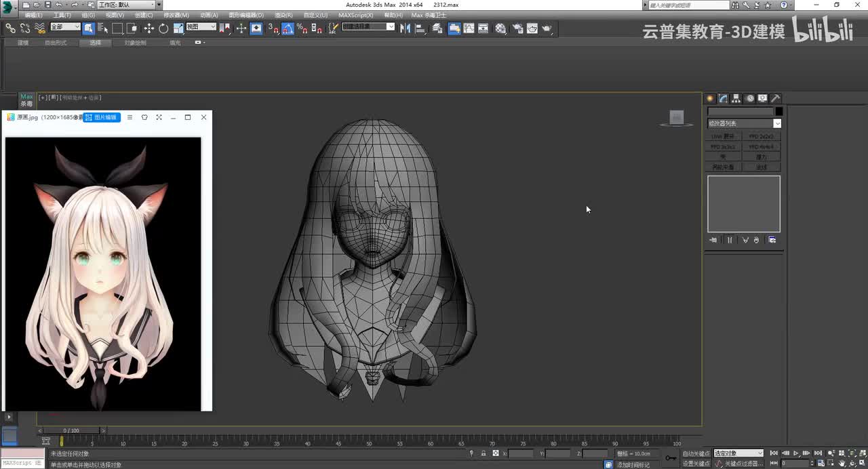This screenshot has height=469, width=868.
Task: Expand the modifier list dropdown
Action: 777,123
